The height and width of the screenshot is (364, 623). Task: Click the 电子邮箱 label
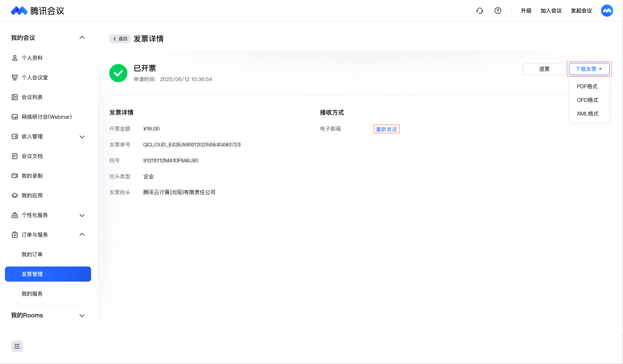[330, 129]
